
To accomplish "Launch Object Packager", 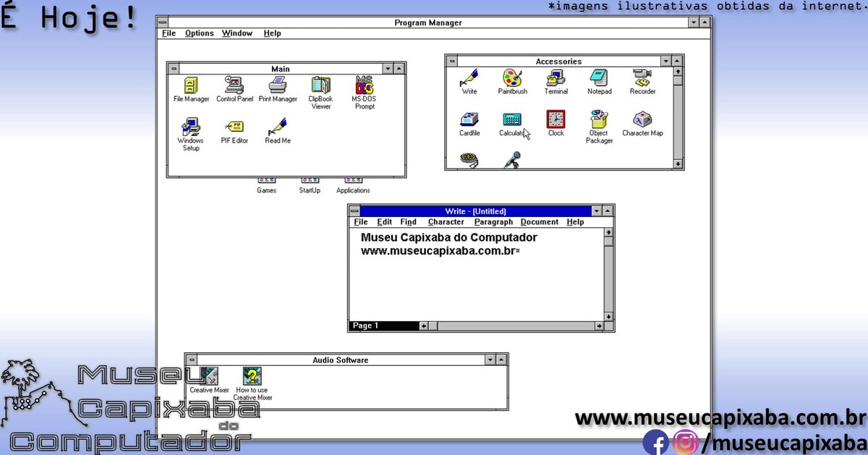I will coord(599,127).
